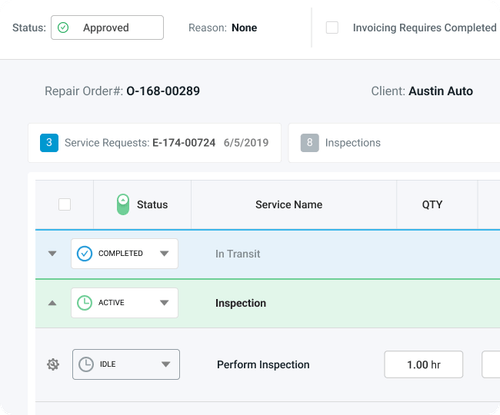The height and width of the screenshot is (415, 500).
Task: Open the ACTIVE status dropdown
Action: pos(124,303)
